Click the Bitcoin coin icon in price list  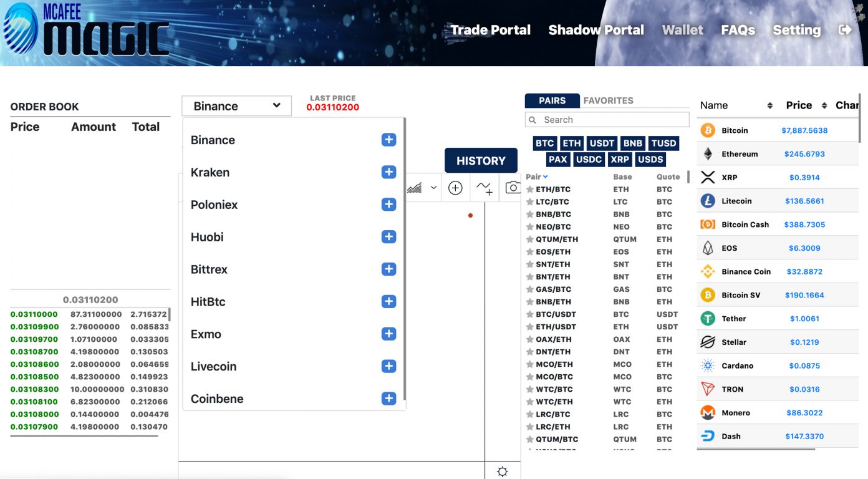(x=708, y=130)
